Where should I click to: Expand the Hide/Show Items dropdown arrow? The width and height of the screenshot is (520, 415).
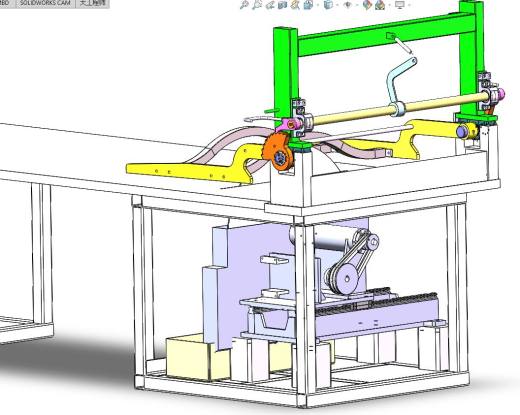(357, 5)
